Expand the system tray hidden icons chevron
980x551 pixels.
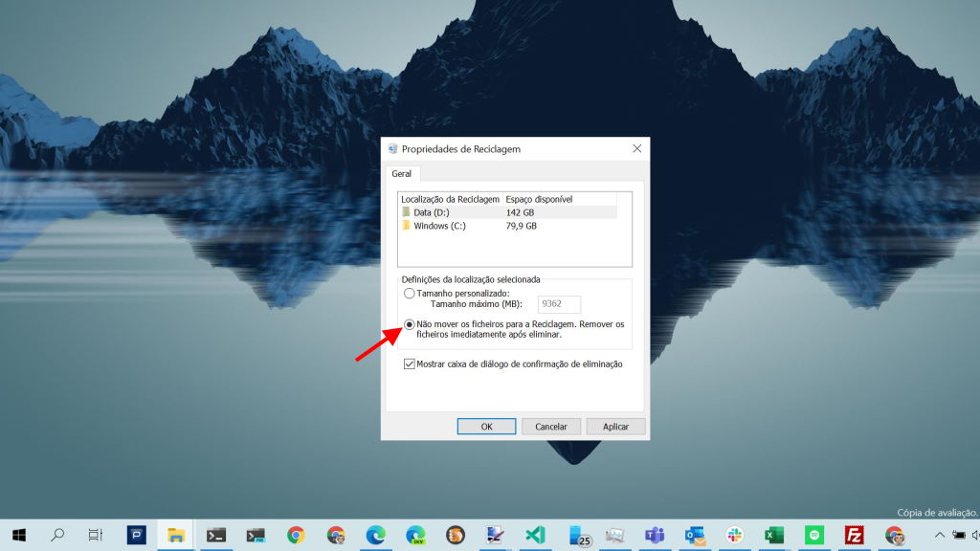click(939, 535)
